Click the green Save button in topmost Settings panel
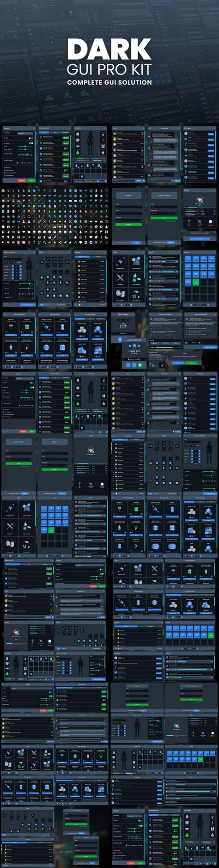Image resolution: width=219 pixels, height=868 pixels. [31, 181]
